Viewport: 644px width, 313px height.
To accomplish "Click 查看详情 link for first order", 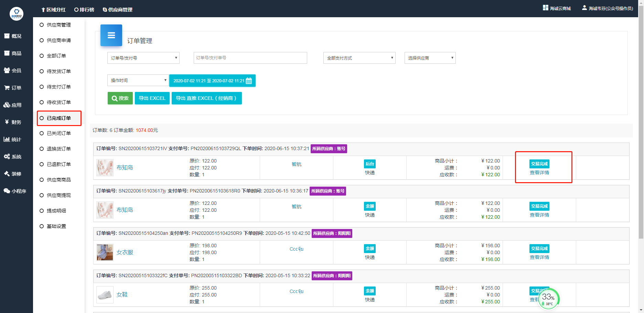I will 539,173.
